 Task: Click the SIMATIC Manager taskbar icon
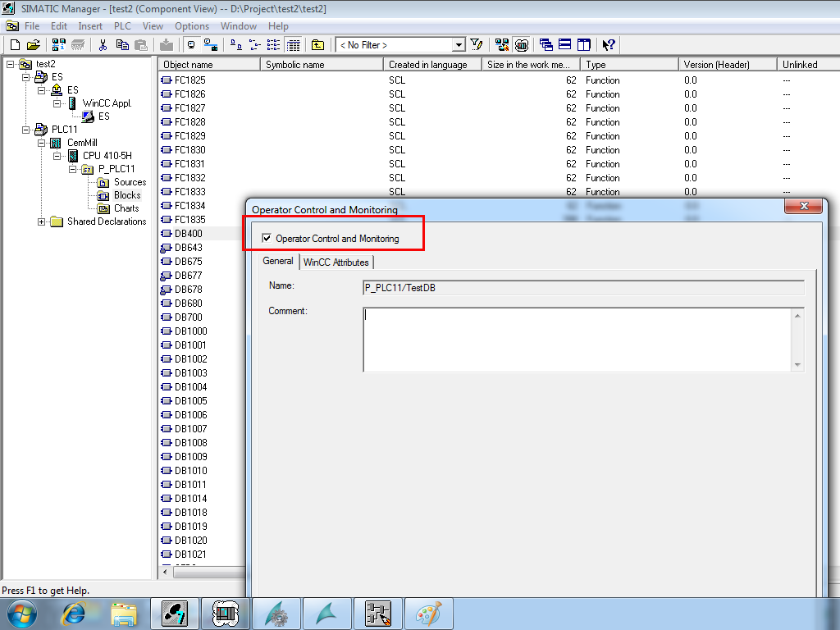(175, 614)
